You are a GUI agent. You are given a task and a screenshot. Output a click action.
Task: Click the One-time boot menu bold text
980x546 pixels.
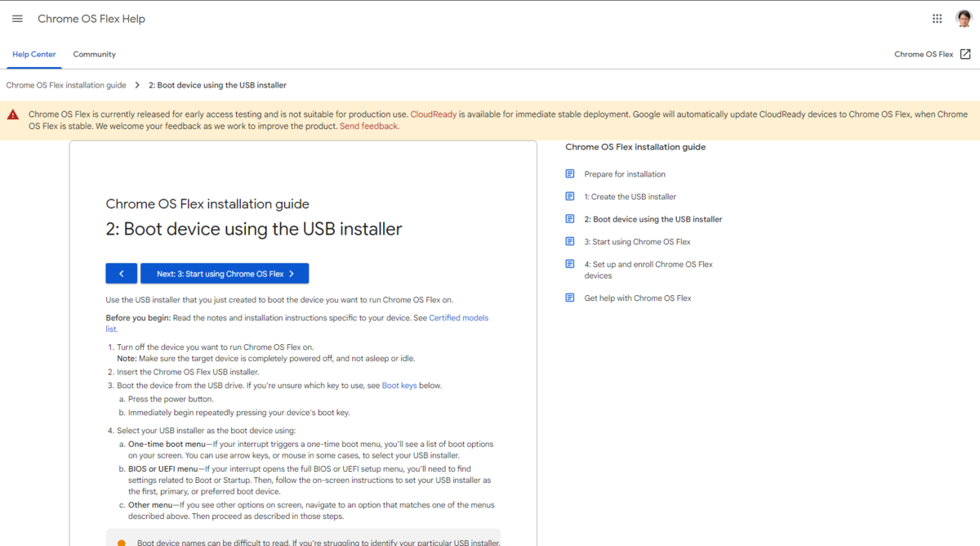click(x=167, y=444)
